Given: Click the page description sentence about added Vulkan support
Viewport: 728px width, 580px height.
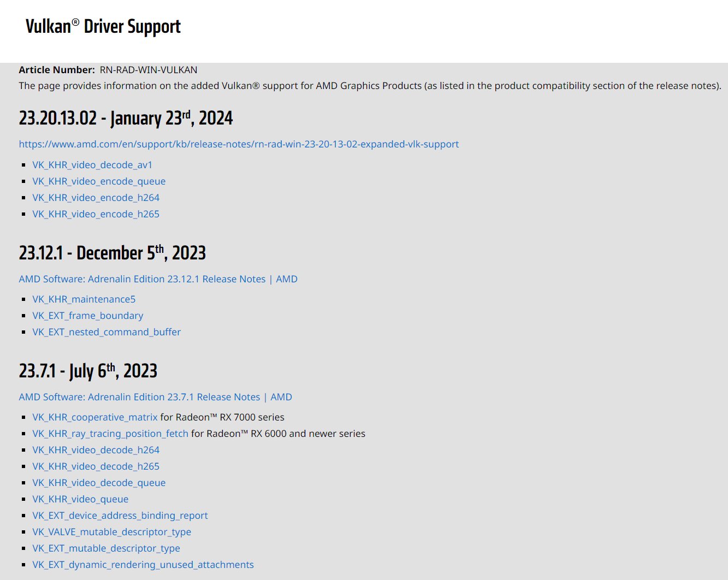Looking at the screenshot, I should coord(370,86).
